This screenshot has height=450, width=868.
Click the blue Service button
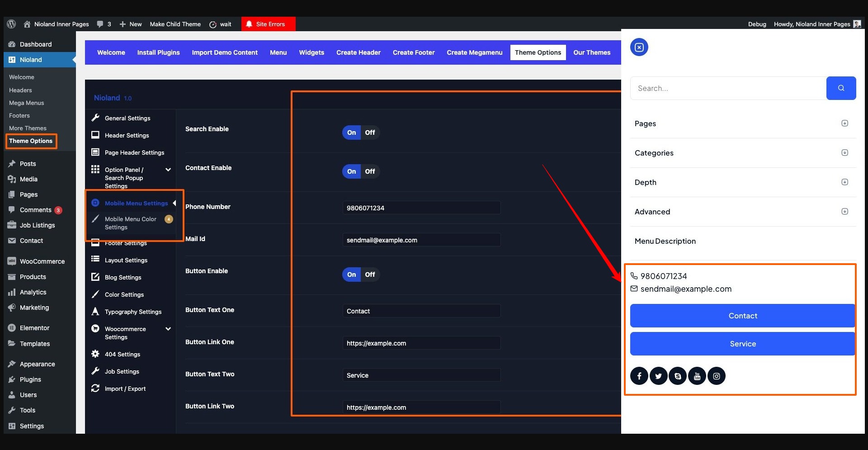(x=742, y=344)
